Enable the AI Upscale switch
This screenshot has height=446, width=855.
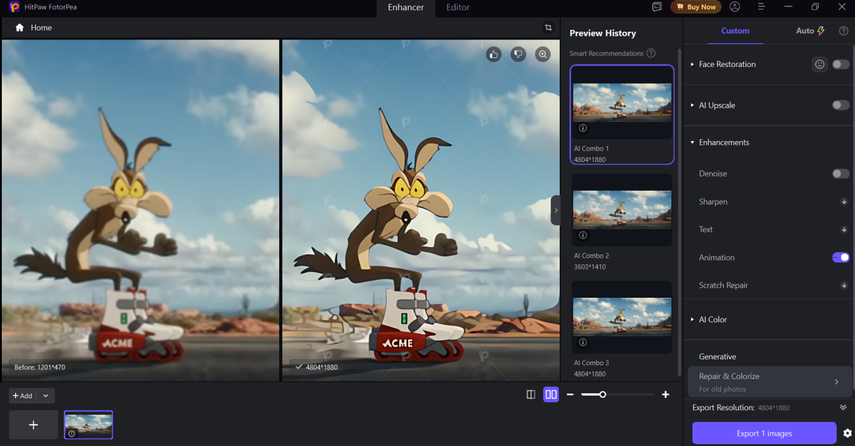pyautogui.click(x=840, y=105)
